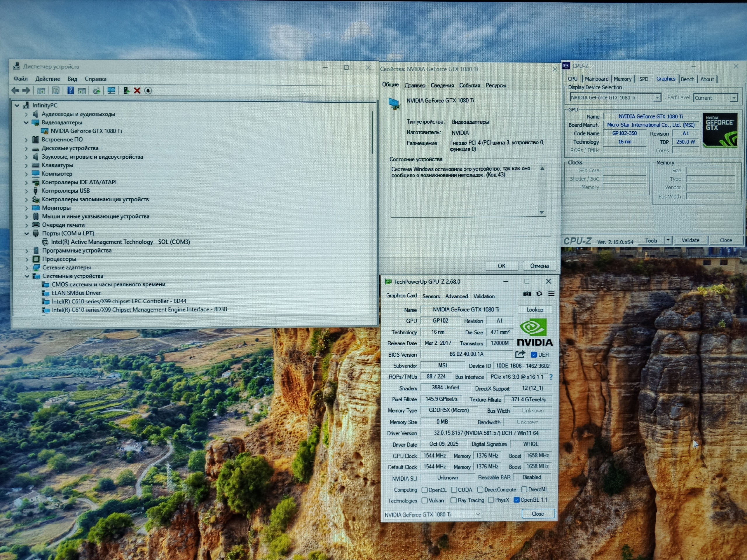Click the GPU-Z refresh icon
This screenshot has height=560, width=747.
[539, 294]
